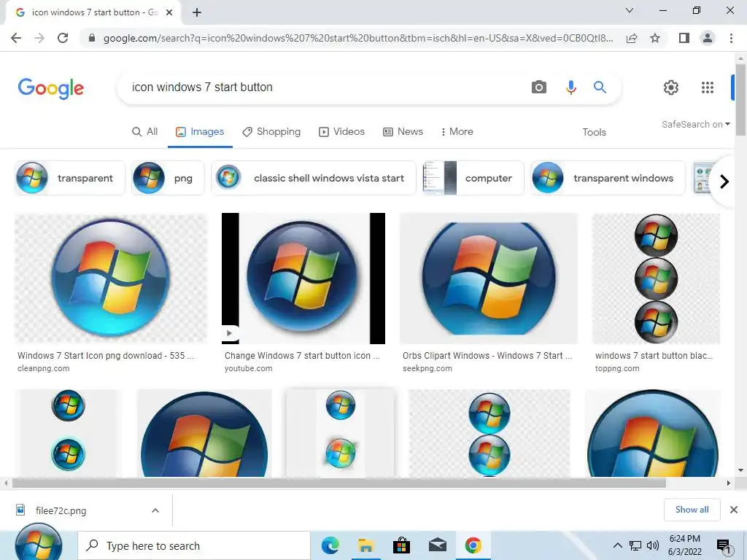The height and width of the screenshot is (560, 747).
Task: Switch to the All results tab
Action: click(145, 131)
